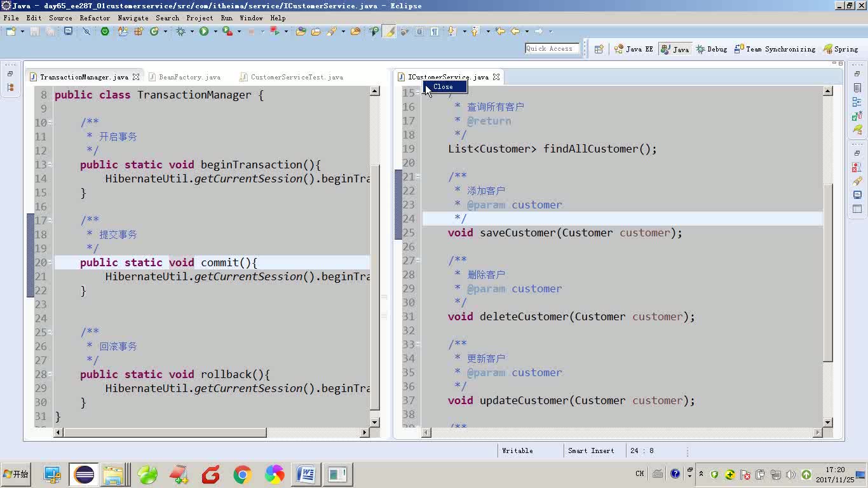Click the Eclipse icon in the taskbar
The width and height of the screenshot is (868, 488).
point(84,474)
